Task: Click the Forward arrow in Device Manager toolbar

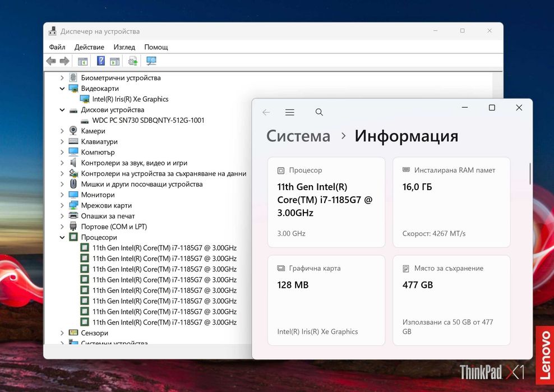Action: (64, 61)
